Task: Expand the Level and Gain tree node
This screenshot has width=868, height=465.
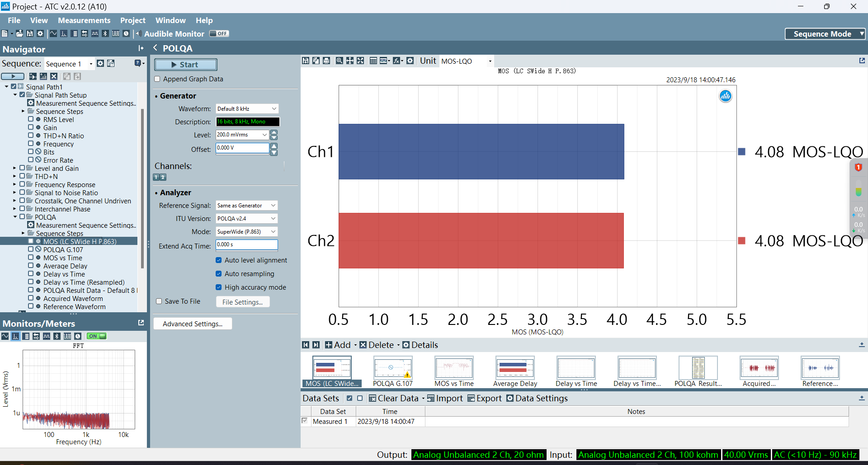Action: click(x=14, y=168)
